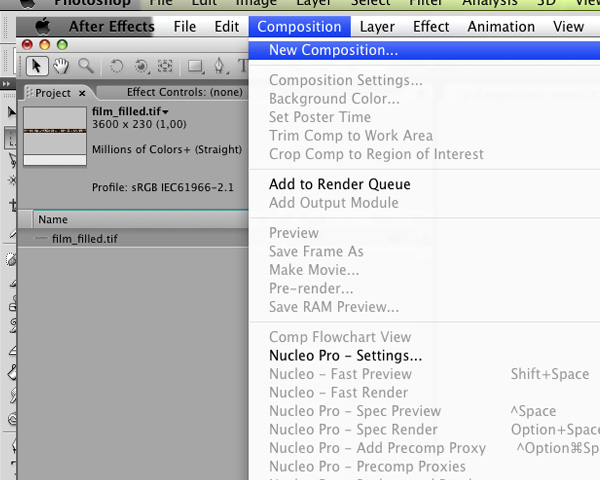
Task: Open the Composition menu
Action: coord(299,26)
